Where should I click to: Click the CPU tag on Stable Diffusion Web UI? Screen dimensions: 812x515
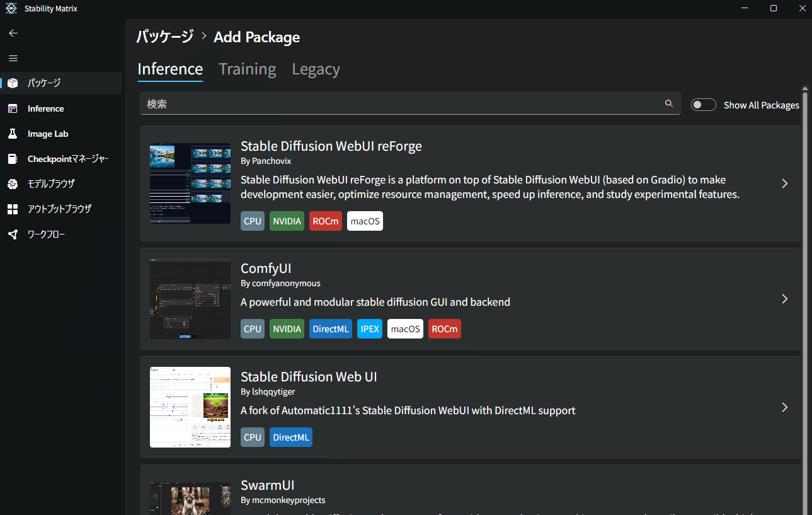(x=253, y=437)
